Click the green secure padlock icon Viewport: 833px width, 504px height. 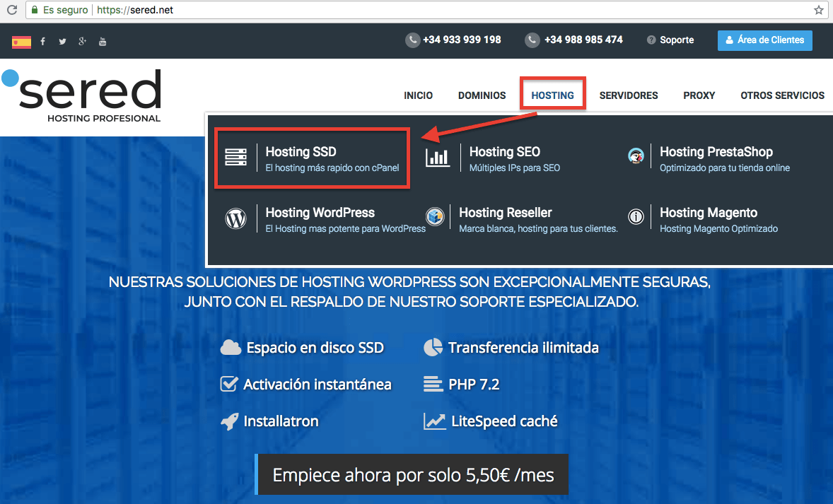tap(35, 10)
